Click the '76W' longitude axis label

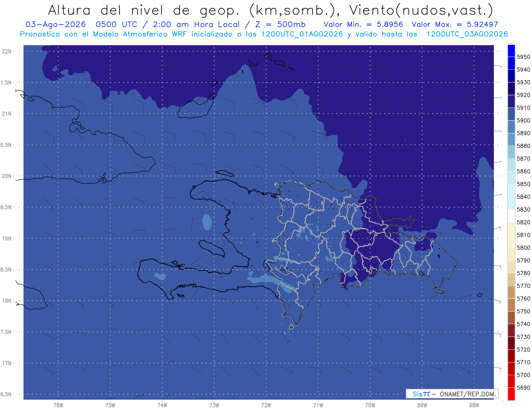(58, 405)
